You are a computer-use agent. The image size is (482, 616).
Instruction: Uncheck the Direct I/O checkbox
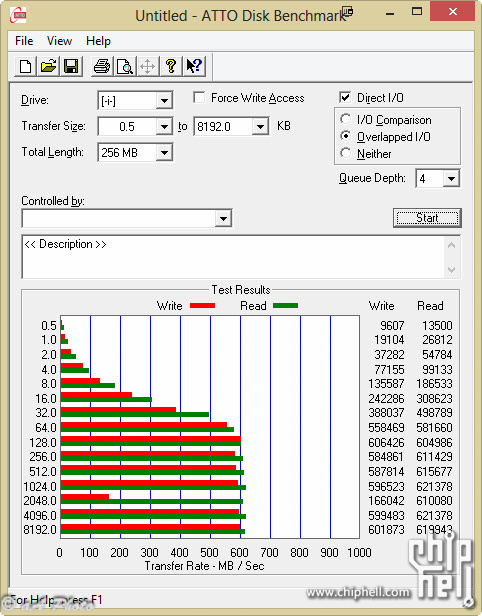coord(345,97)
